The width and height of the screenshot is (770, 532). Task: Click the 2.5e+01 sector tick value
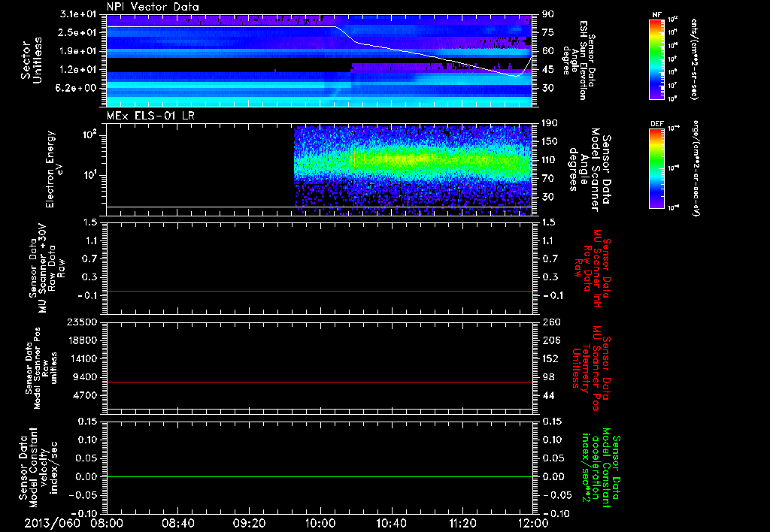click(x=77, y=32)
